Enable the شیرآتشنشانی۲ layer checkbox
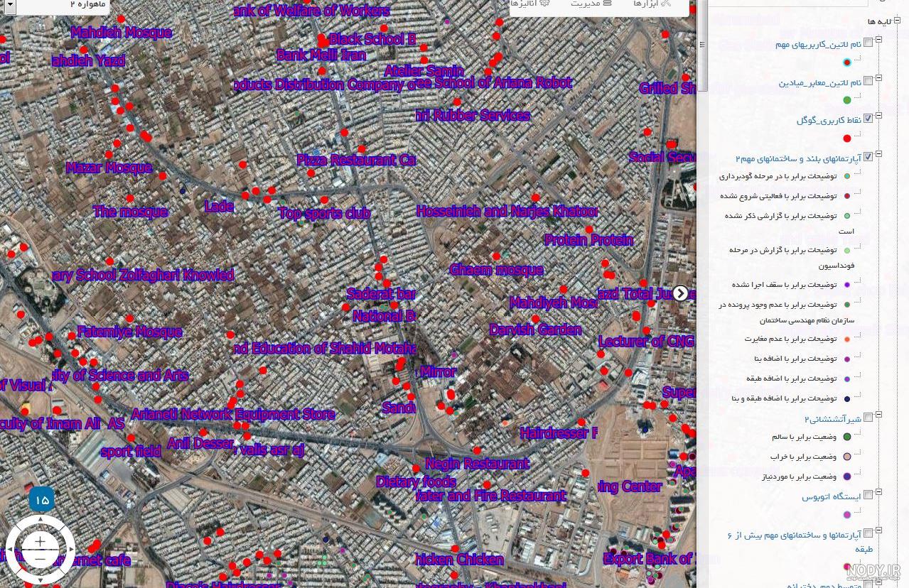This screenshot has width=909, height=588. coord(868,418)
